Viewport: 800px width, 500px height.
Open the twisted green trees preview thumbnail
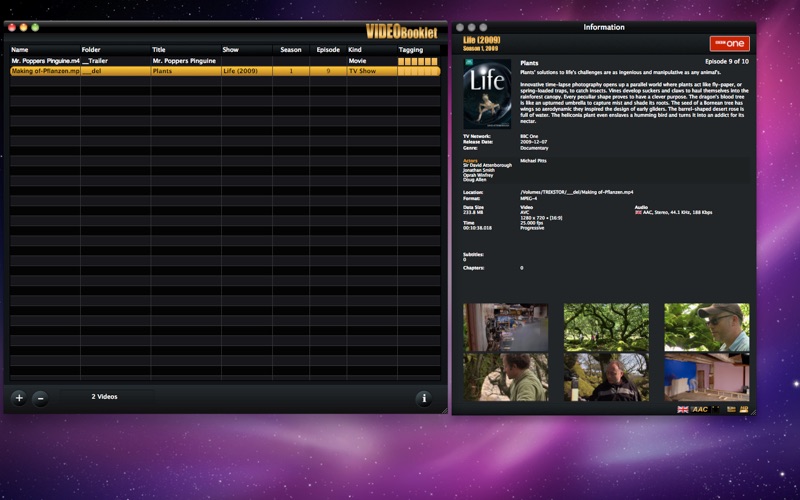pyautogui.click(x=606, y=327)
